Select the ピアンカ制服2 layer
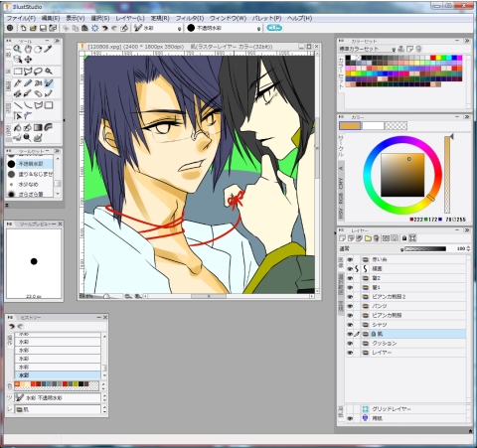 tap(406, 297)
